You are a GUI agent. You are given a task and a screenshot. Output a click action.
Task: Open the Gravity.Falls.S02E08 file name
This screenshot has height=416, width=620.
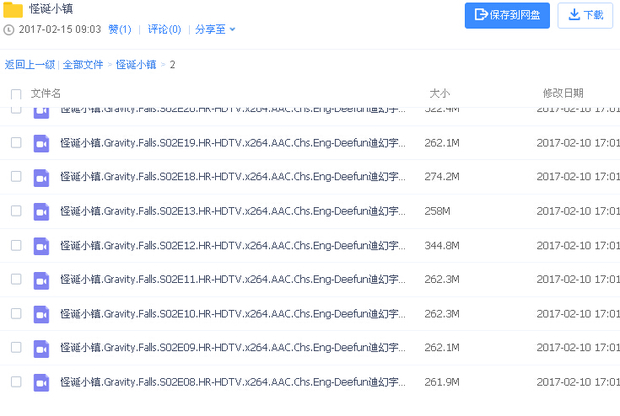click(x=232, y=382)
